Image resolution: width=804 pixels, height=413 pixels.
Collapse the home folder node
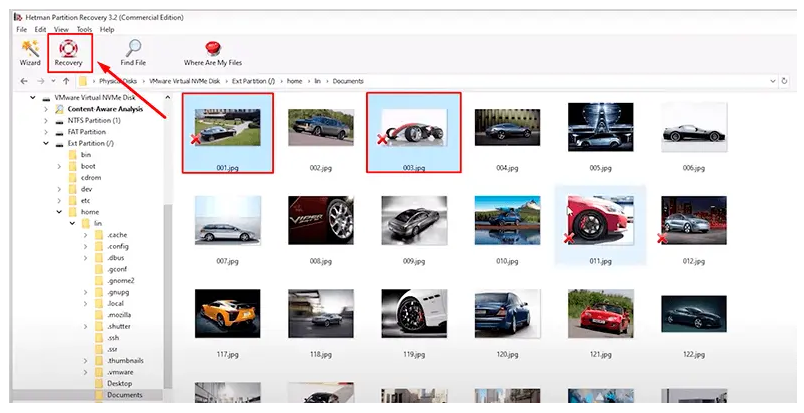[x=59, y=212]
